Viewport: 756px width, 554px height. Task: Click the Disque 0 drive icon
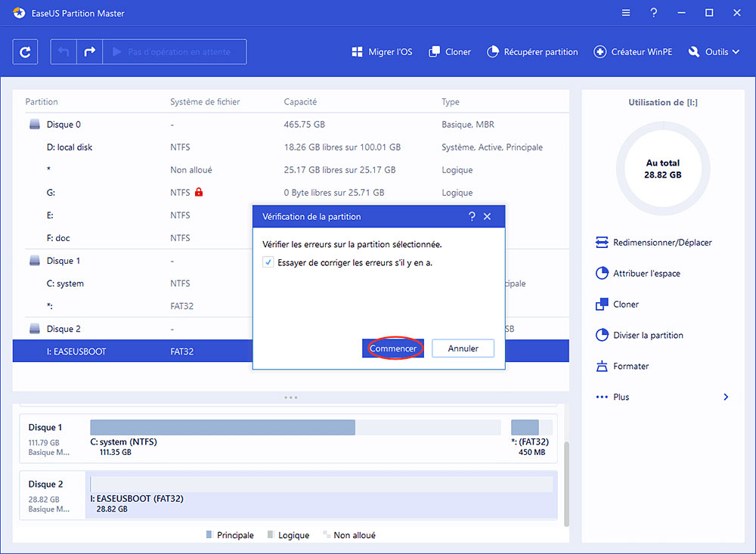(35, 125)
